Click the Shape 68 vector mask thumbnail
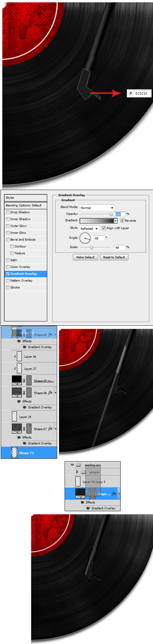The image size is (153, 644). click(29, 393)
